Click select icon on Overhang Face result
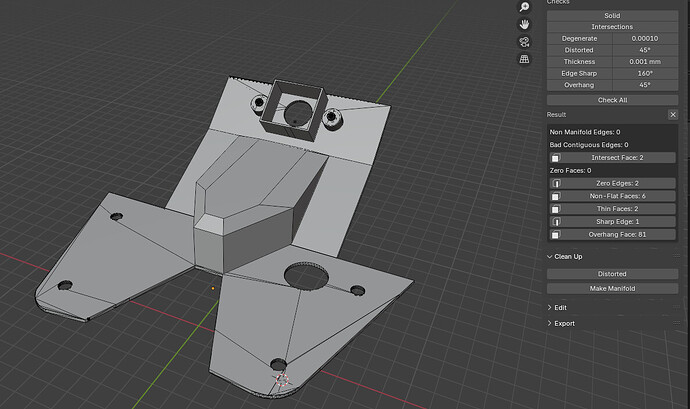 pos(556,234)
